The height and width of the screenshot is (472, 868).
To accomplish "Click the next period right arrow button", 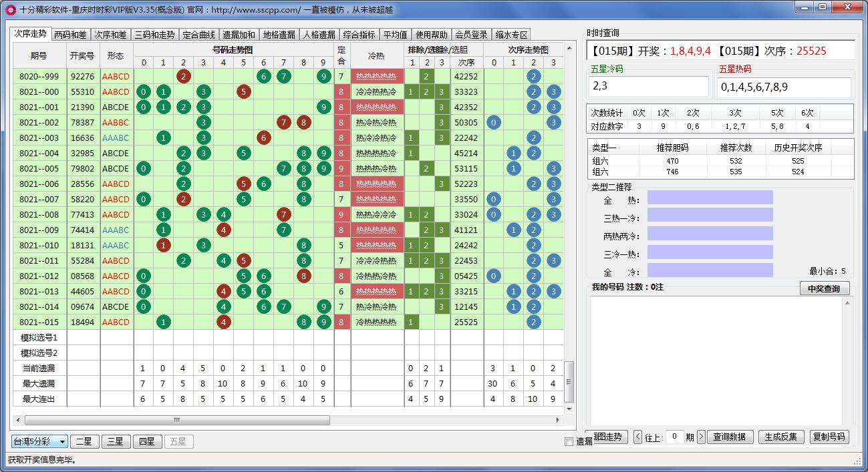I will click(701, 437).
